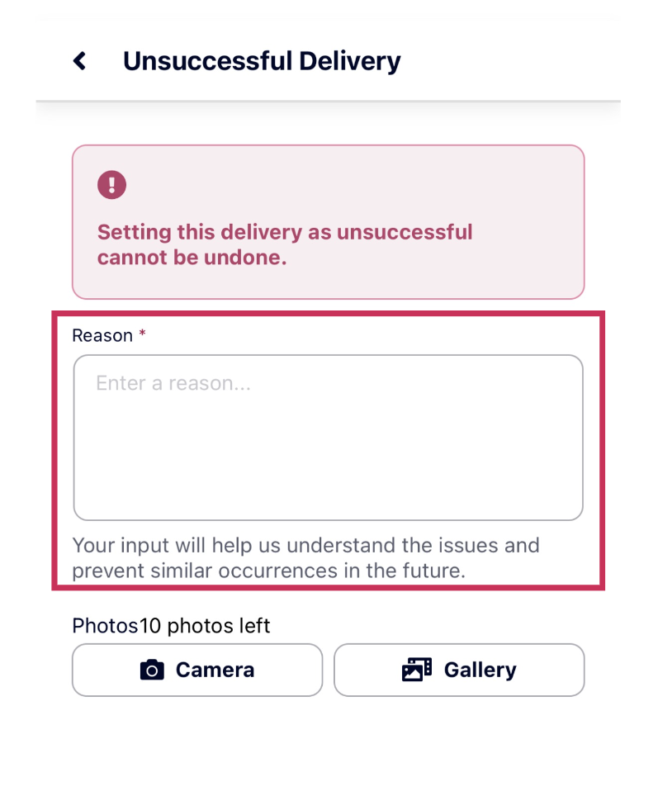Viewport: 672px width, 796px height.
Task: Click the '10 photos left' counter text
Action: pyautogui.click(x=205, y=626)
